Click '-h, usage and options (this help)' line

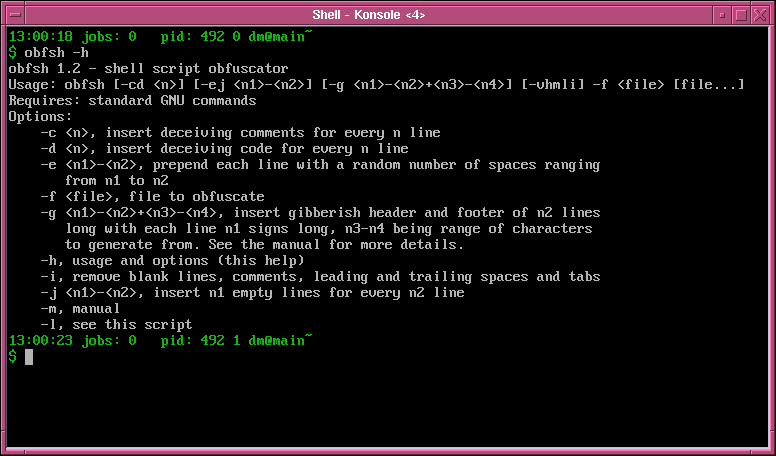173,260
